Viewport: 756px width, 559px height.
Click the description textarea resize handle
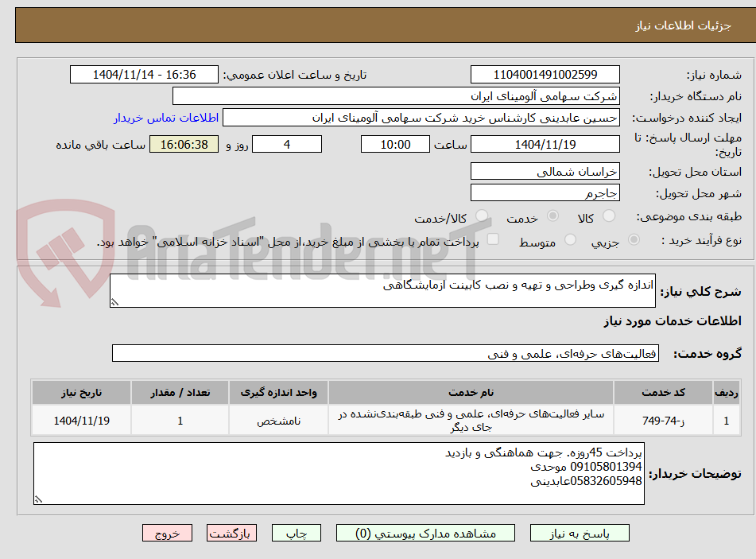pos(114,302)
